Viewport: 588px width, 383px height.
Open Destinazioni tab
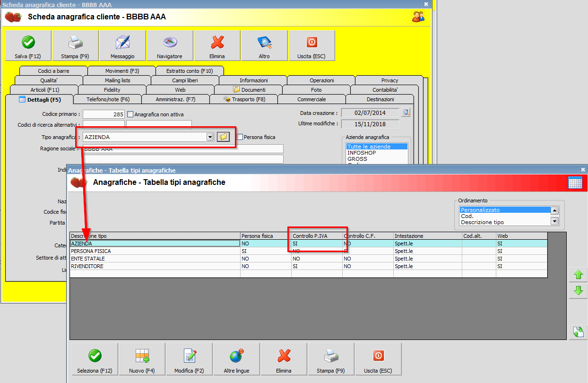pos(380,99)
